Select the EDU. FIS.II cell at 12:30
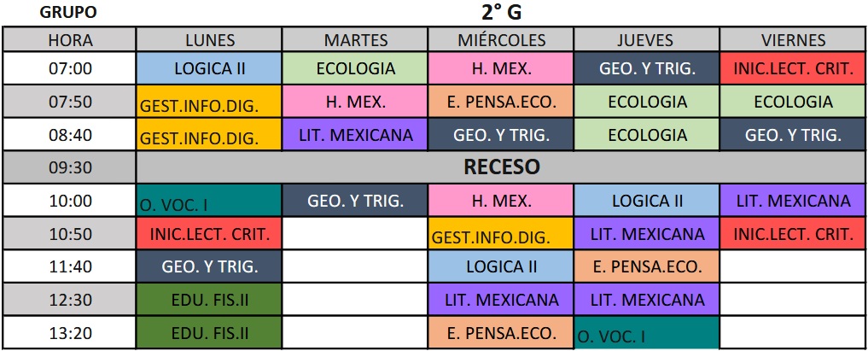 tap(209, 300)
